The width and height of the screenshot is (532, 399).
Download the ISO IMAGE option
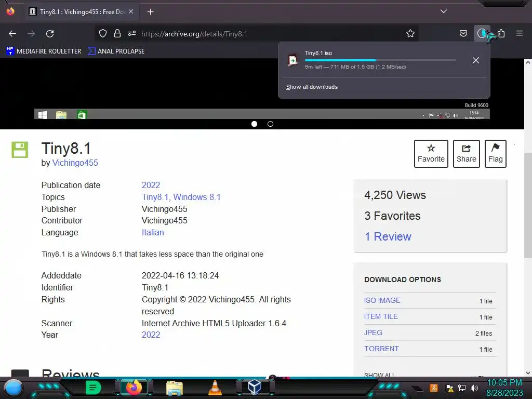pyautogui.click(x=382, y=300)
